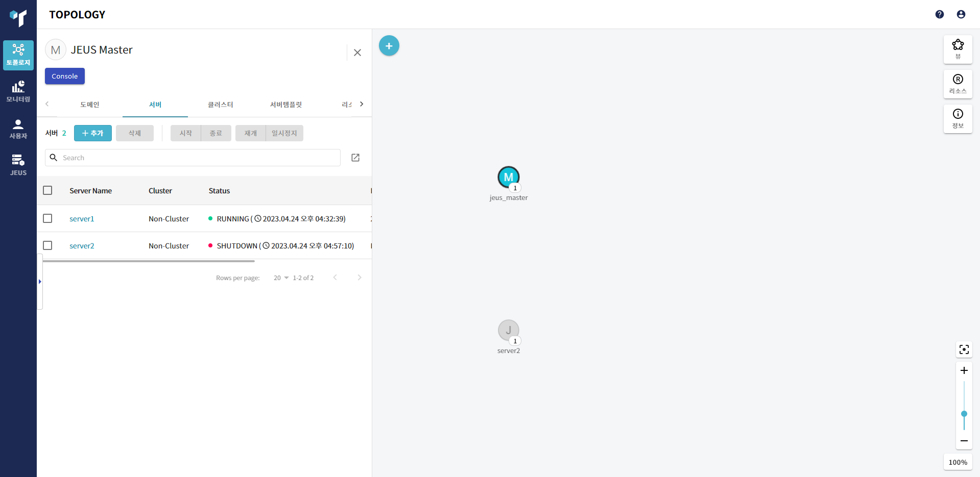Click the Cluster column header
Viewport: 980px width, 477px height.
click(160, 191)
